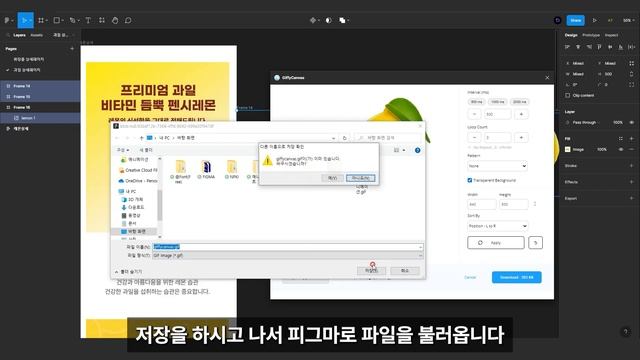Open Pass through blend mode dropdown
The width and height of the screenshot is (640, 360).
coord(584,122)
